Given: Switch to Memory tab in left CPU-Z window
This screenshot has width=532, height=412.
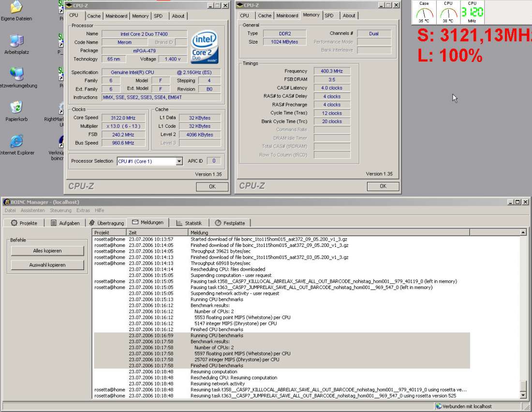Looking at the screenshot, I should [x=140, y=16].
